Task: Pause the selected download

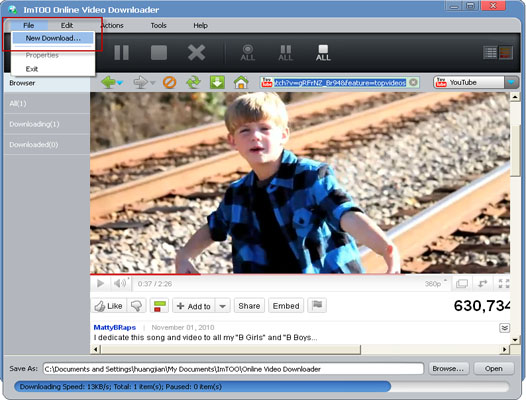Action: [x=121, y=53]
